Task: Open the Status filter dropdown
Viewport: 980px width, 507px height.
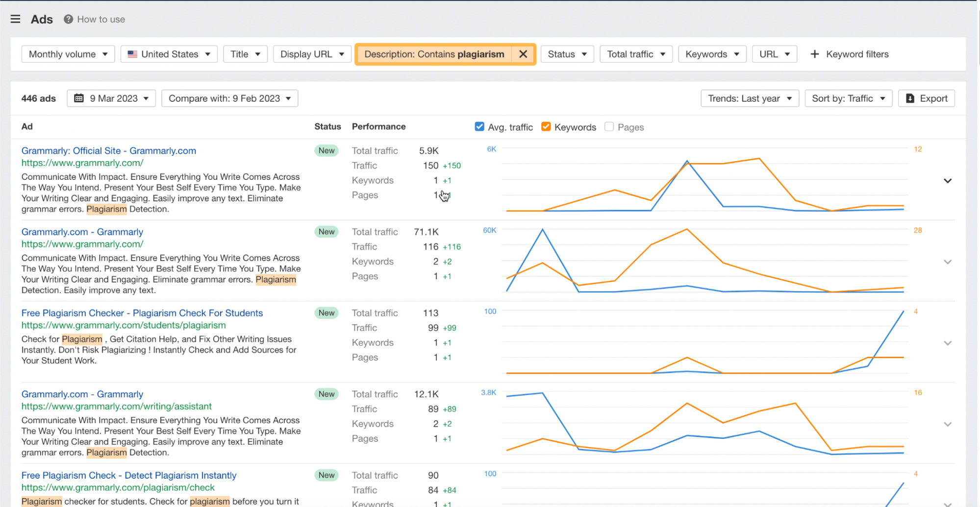Action: point(567,54)
